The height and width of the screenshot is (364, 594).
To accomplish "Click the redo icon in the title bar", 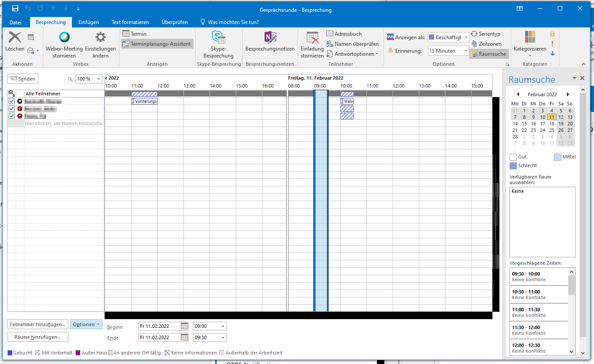I will pyautogui.click(x=41, y=8).
